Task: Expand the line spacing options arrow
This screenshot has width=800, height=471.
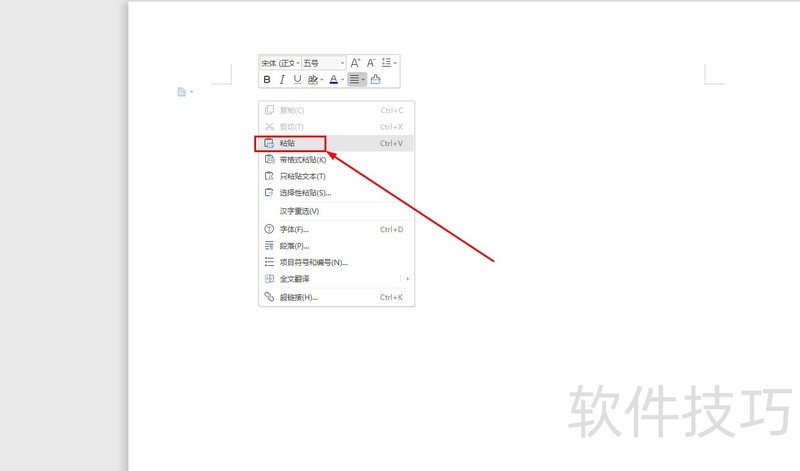Action: 395,63
